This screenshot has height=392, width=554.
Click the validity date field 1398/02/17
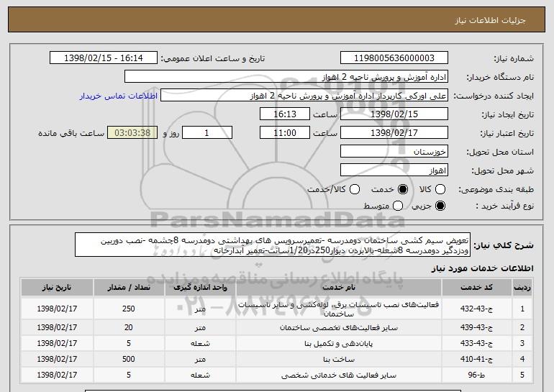(394, 133)
